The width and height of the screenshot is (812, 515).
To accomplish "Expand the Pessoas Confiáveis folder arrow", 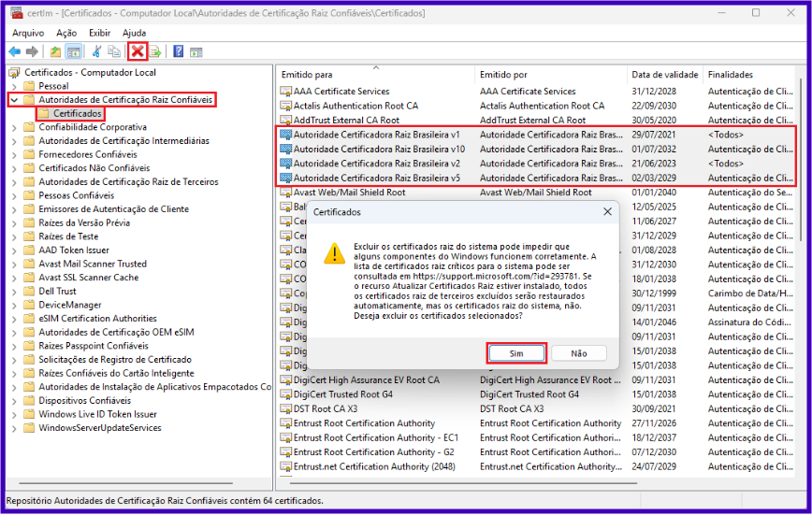I will coord(14,195).
